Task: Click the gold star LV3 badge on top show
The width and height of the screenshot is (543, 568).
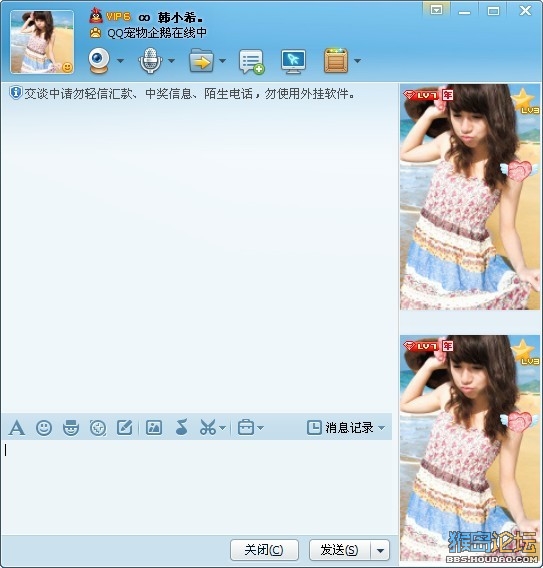Action: 525,101
